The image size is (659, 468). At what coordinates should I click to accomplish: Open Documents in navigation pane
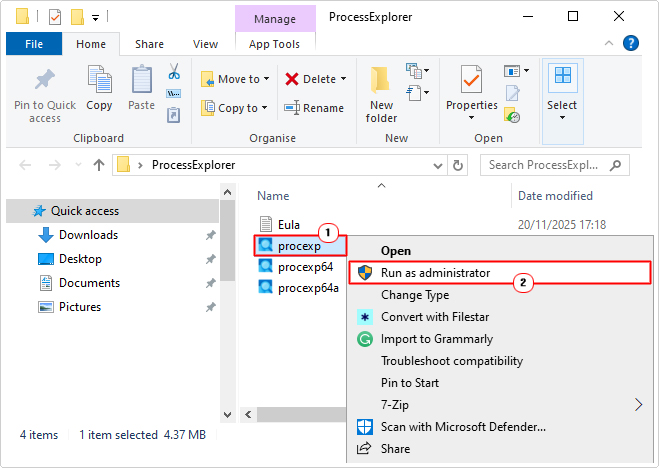[112, 283]
